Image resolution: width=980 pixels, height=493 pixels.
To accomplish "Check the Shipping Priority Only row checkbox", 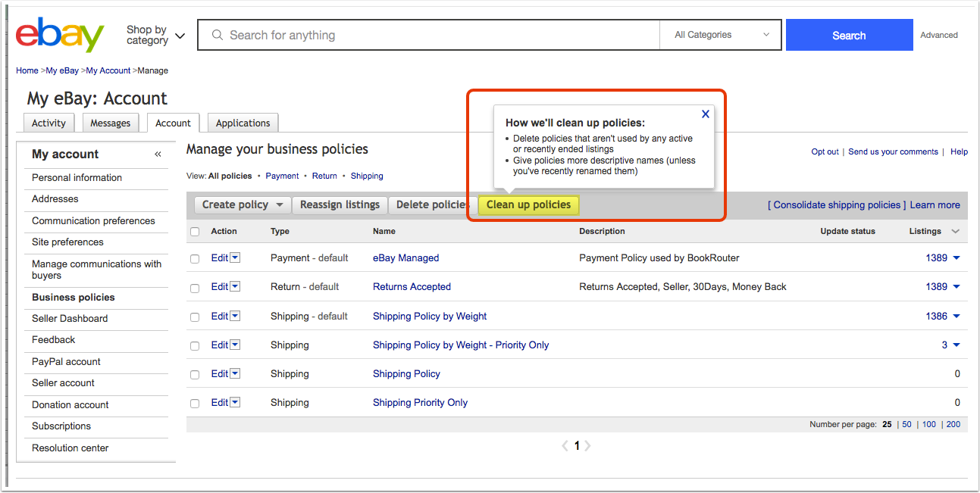I will tap(195, 404).
